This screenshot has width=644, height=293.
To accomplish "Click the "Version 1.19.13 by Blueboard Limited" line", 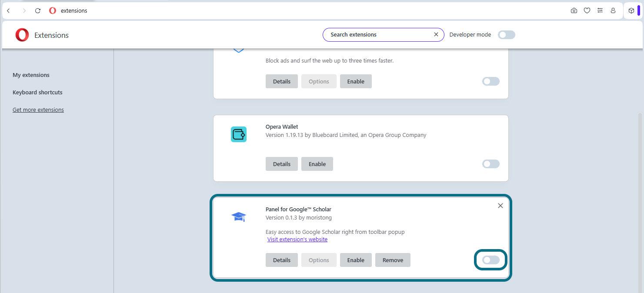I will [346, 135].
